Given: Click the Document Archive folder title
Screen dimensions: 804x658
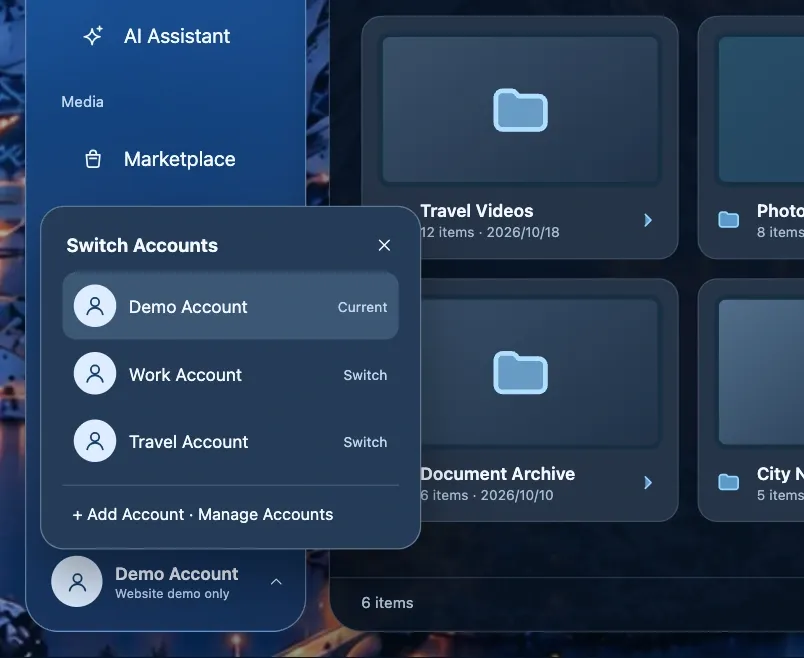Looking at the screenshot, I should (x=497, y=474).
